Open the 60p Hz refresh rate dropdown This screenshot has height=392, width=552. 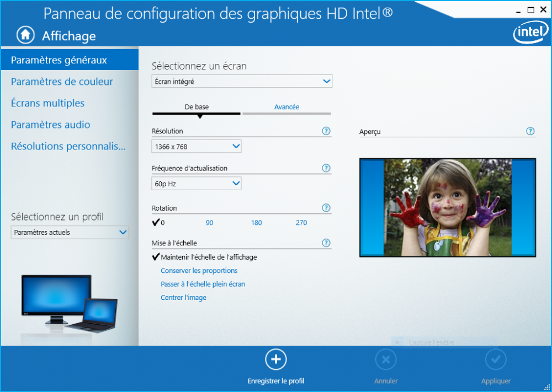click(196, 184)
